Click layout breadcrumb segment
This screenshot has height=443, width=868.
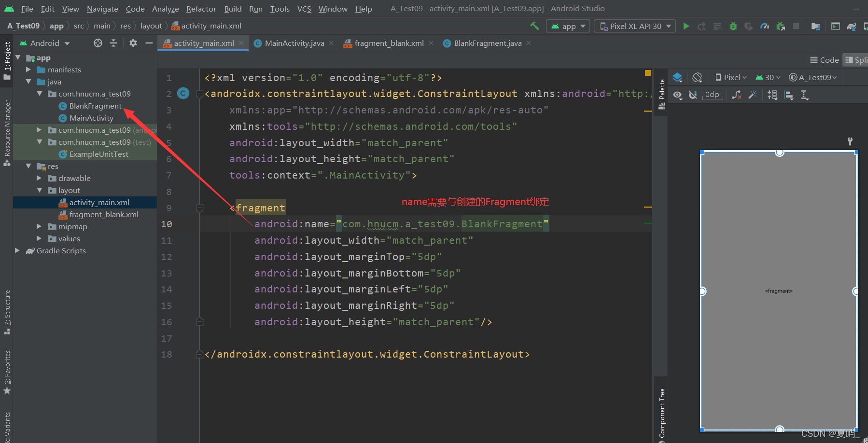coord(151,26)
